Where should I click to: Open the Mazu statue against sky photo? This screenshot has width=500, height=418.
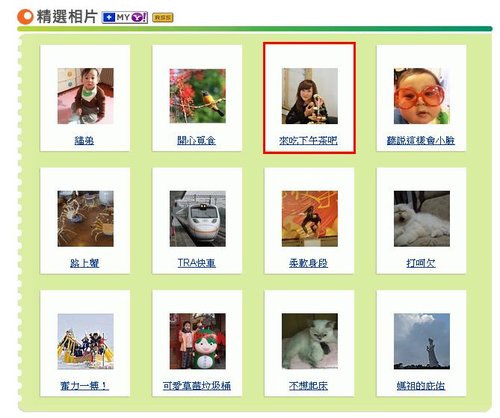422,341
